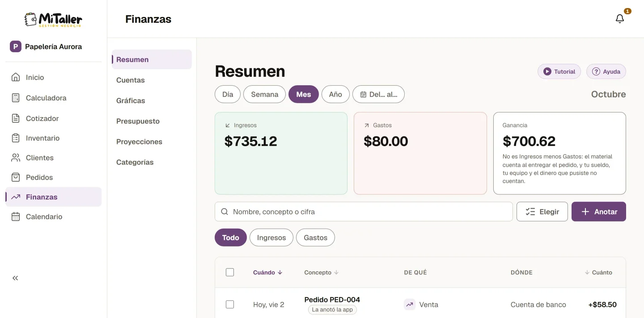This screenshot has width=644, height=318.
Task: Switch to the Resumen subsection
Action: tap(152, 59)
